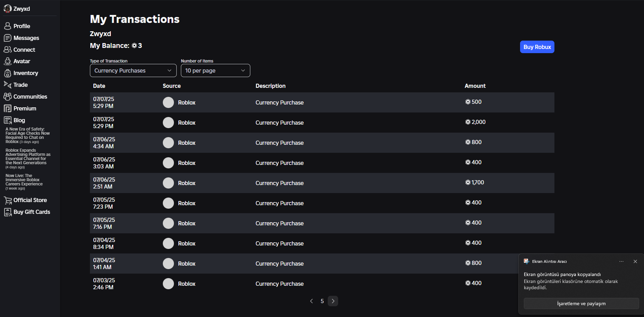Click the Buy Robux button
The image size is (644, 317).
pos(537,47)
